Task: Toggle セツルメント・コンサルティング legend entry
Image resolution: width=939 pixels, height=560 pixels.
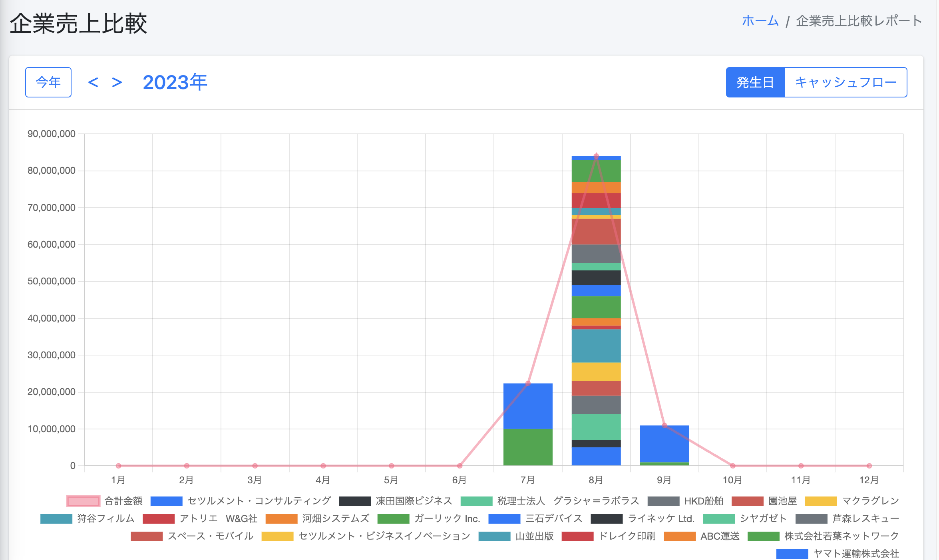Action: click(241, 501)
